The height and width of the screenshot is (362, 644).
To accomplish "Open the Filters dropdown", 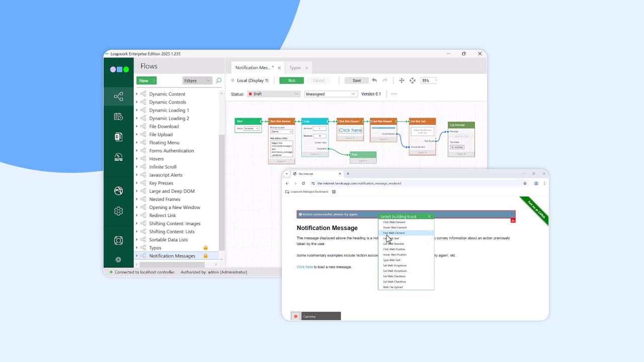I will click(197, 80).
